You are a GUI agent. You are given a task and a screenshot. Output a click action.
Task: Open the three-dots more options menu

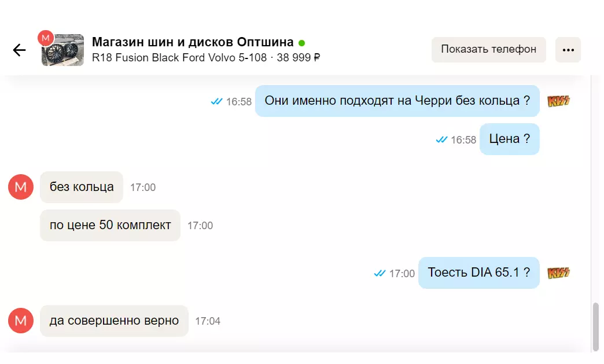click(568, 50)
